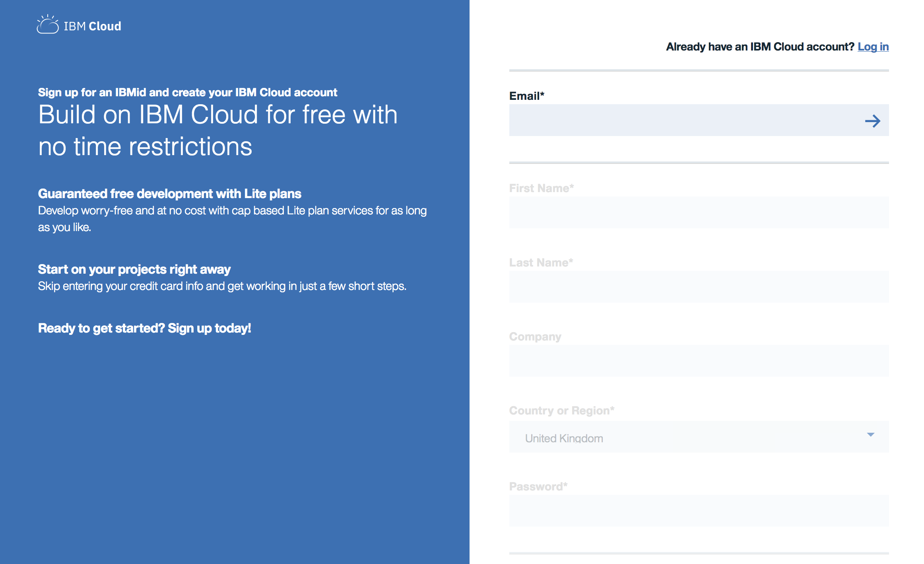Click the IBM Cloud wordmark text
Screen dimensions: 924x564
tap(92, 26)
